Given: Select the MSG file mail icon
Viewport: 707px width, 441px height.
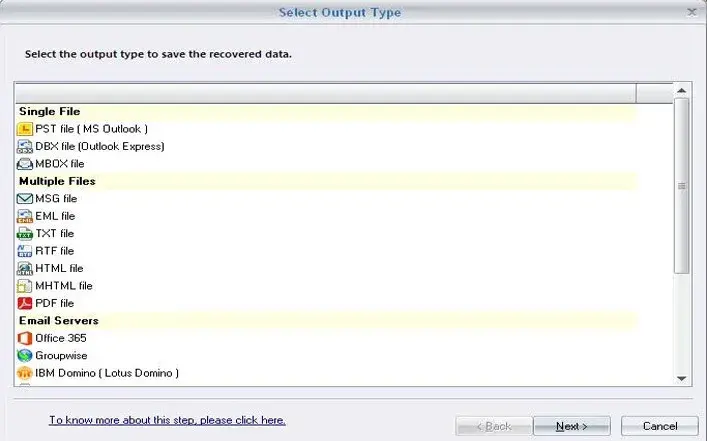Looking at the screenshot, I should [x=24, y=198].
